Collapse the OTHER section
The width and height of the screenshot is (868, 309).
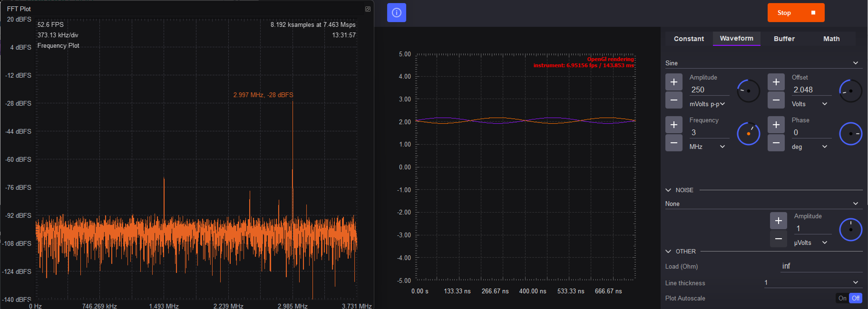(668, 252)
